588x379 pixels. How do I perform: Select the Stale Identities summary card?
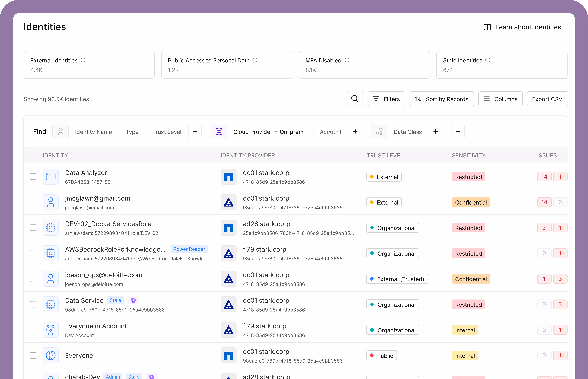tap(502, 65)
